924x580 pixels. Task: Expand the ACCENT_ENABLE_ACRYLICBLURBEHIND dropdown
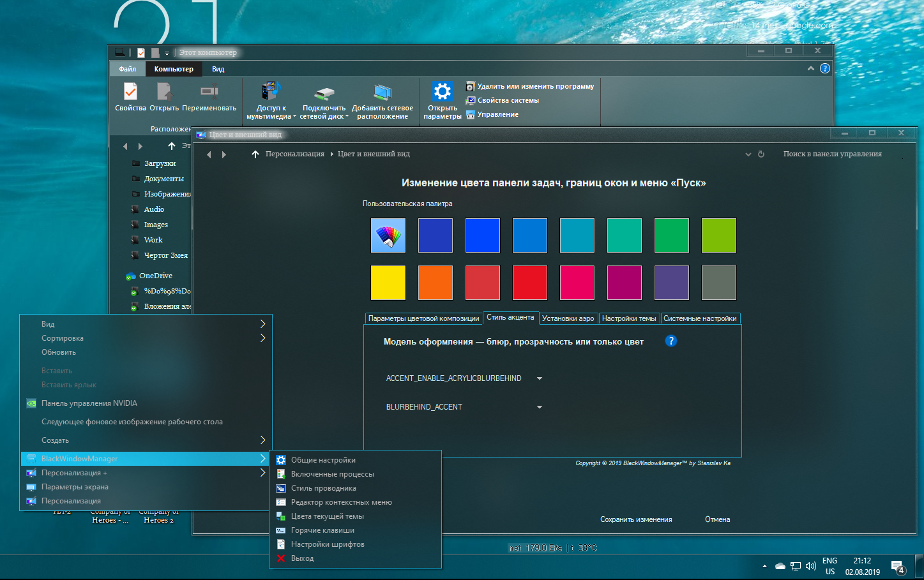point(540,378)
